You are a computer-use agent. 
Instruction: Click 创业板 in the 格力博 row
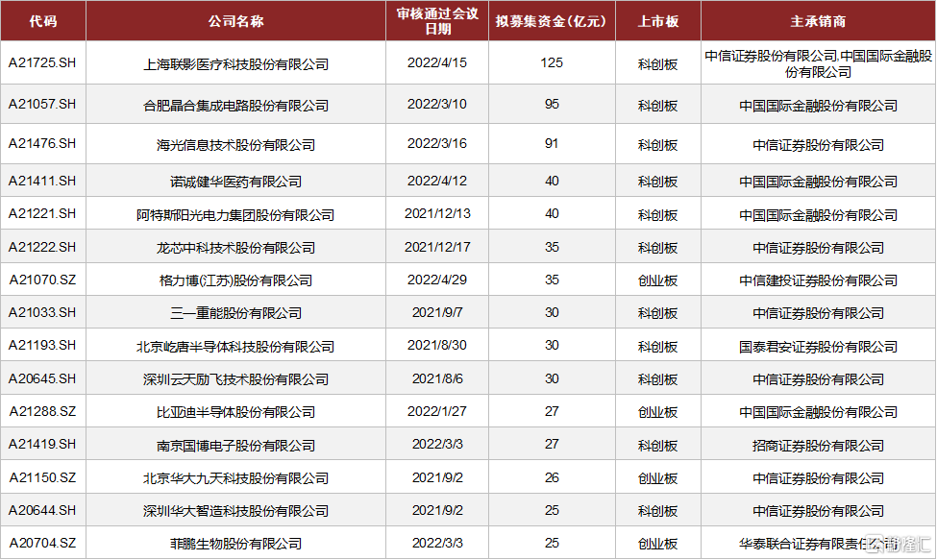coord(658,280)
